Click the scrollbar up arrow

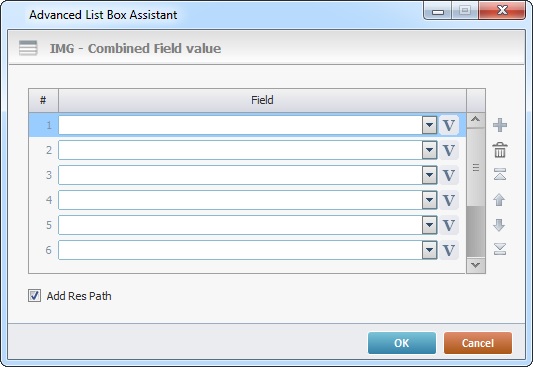[x=476, y=120]
